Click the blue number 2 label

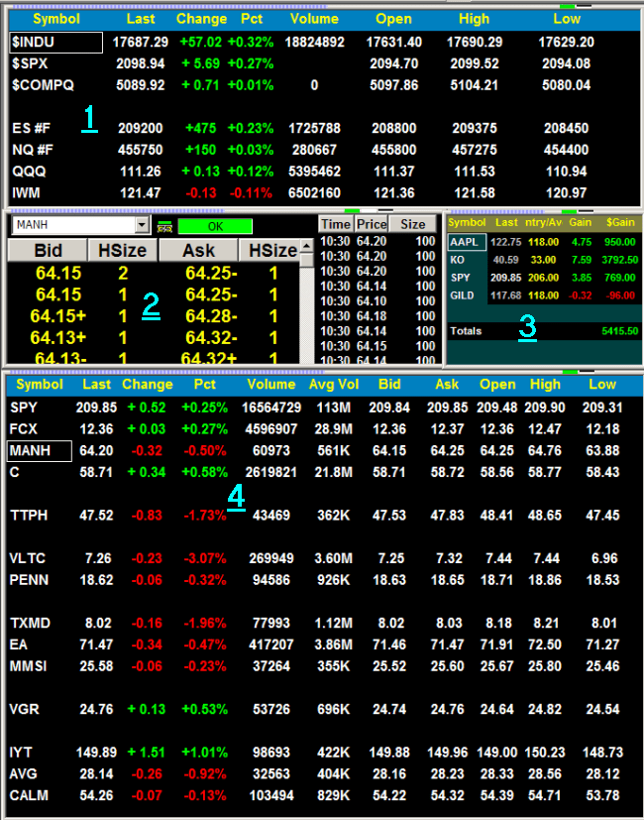[x=151, y=304]
